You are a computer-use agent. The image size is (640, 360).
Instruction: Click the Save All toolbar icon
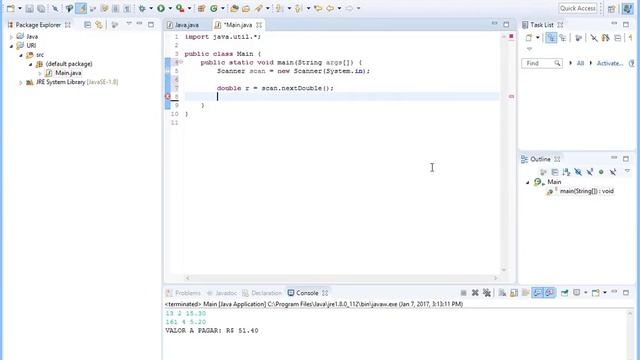pyautogui.click(x=41, y=8)
